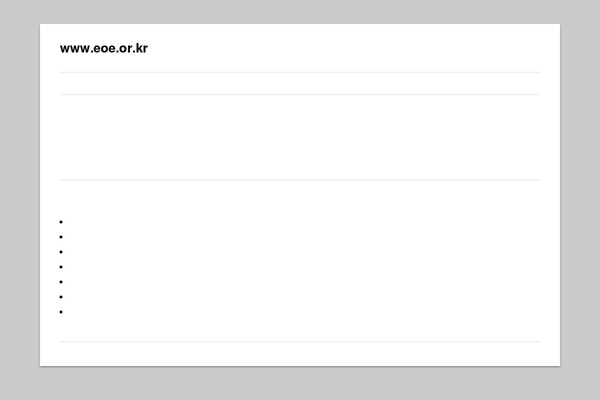600x400 pixels.
Task: Select the sixth bullet point in list
Action: click(x=61, y=297)
